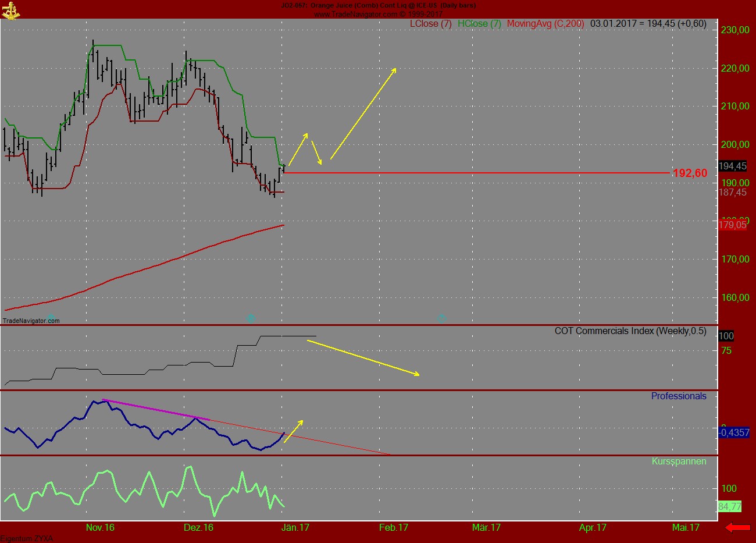Click the red 192,60 horizontal price line label
This screenshot has width=756, height=543.
690,172
